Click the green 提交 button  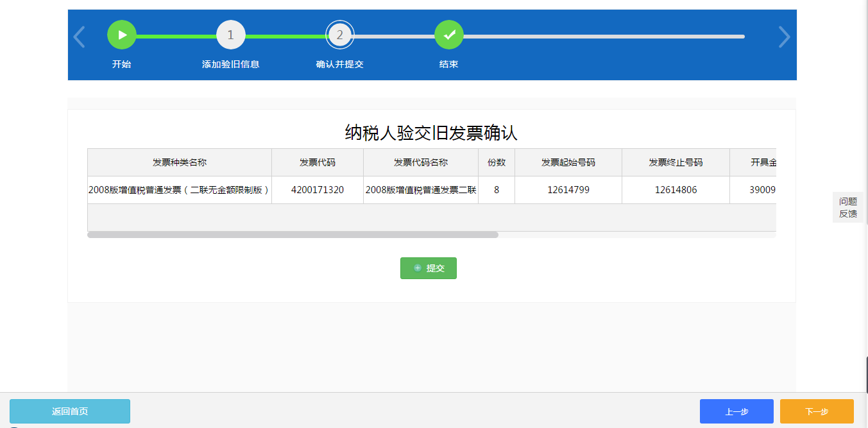click(x=429, y=268)
